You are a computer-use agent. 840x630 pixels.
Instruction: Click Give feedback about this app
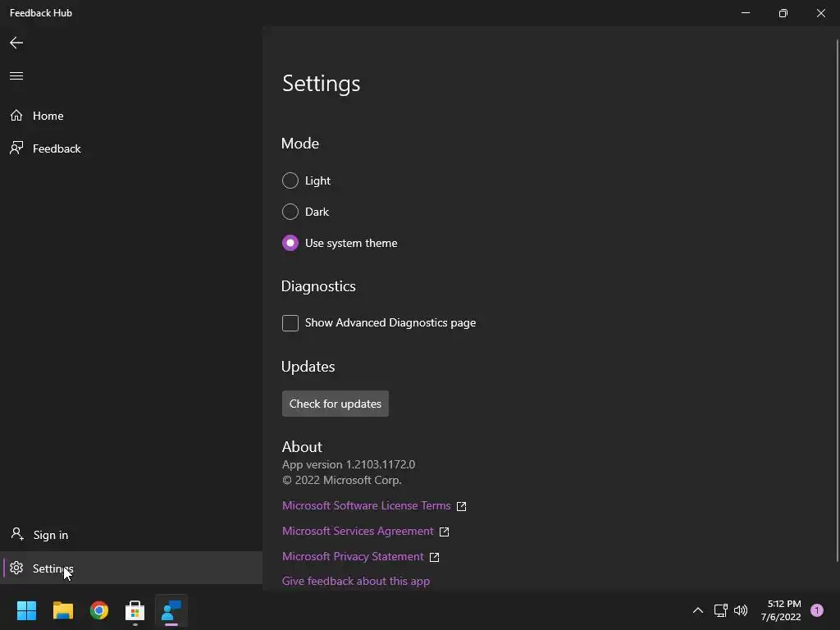point(356,582)
